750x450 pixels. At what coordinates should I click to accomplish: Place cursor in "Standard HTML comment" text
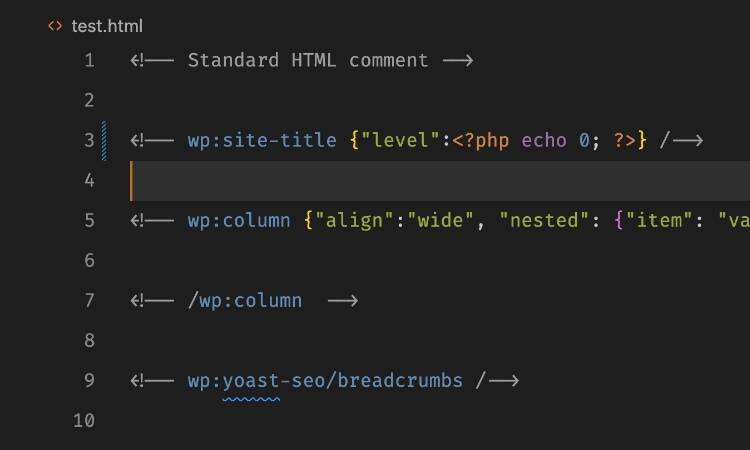(x=307, y=60)
